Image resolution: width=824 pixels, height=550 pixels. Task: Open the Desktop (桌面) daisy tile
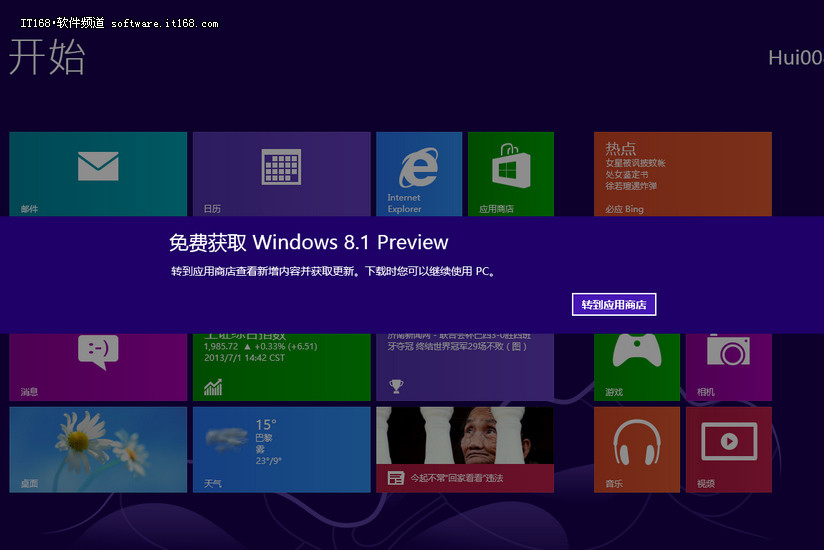pyautogui.click(x=98, y=450)
